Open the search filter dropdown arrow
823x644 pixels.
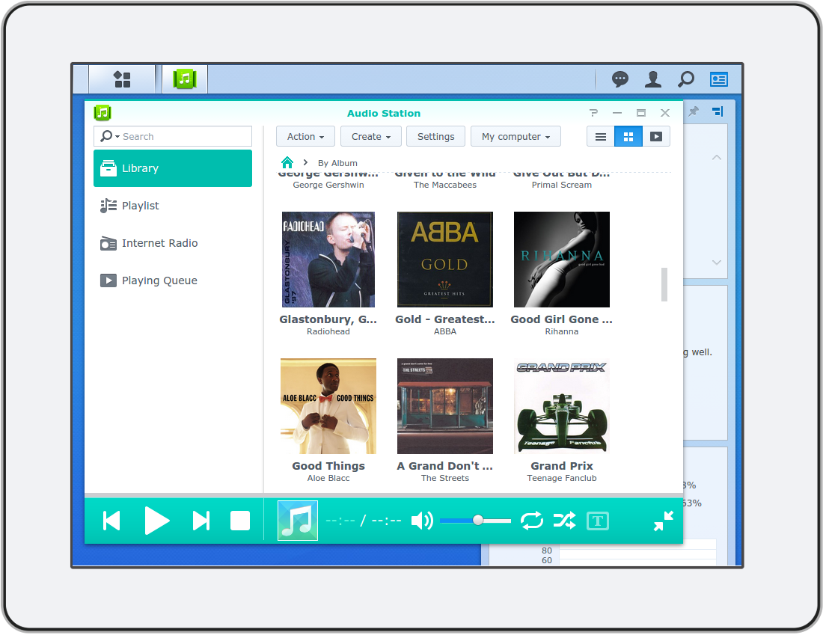[x=117, y=136]
